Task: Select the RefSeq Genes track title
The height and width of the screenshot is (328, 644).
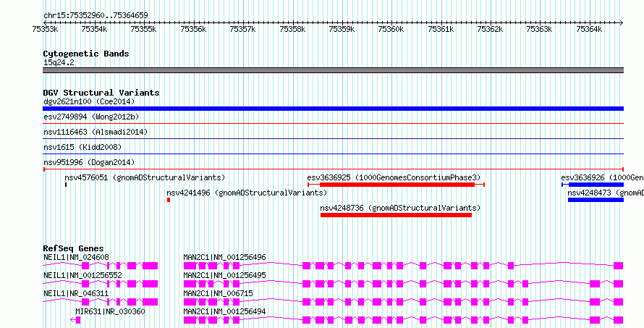Action: click(x=74, y=248)
